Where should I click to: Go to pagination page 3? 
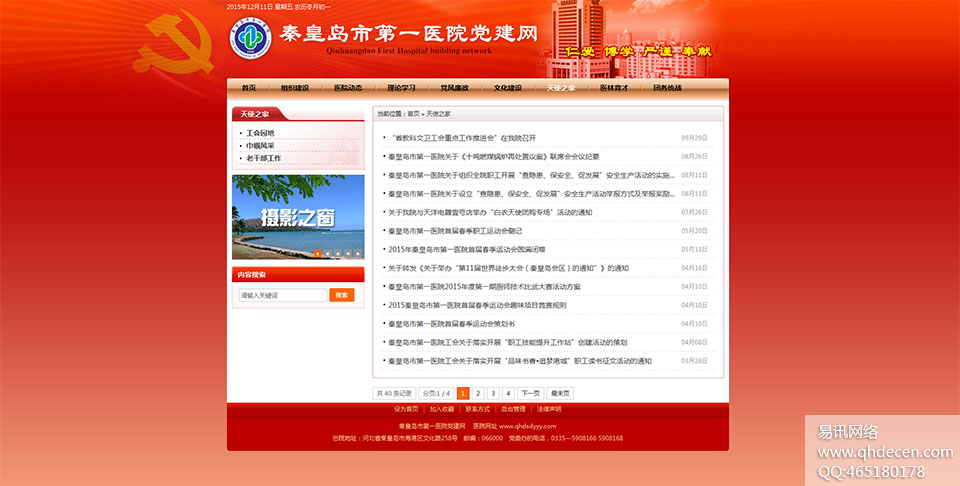click(x=493, y=394)
